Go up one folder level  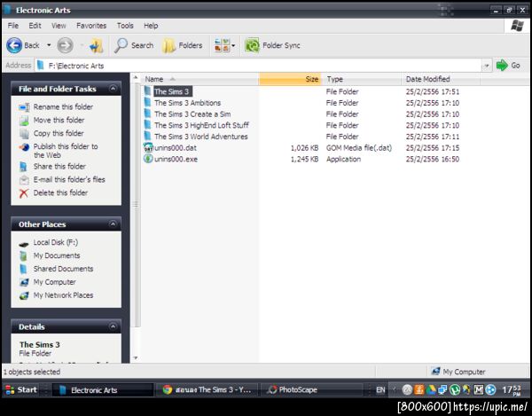pos(96,45)
